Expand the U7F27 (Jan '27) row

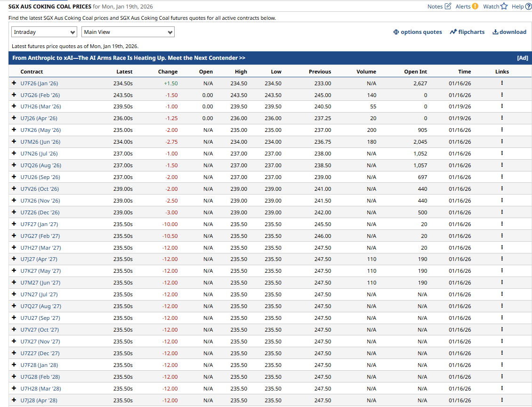[x=14, y=224]
